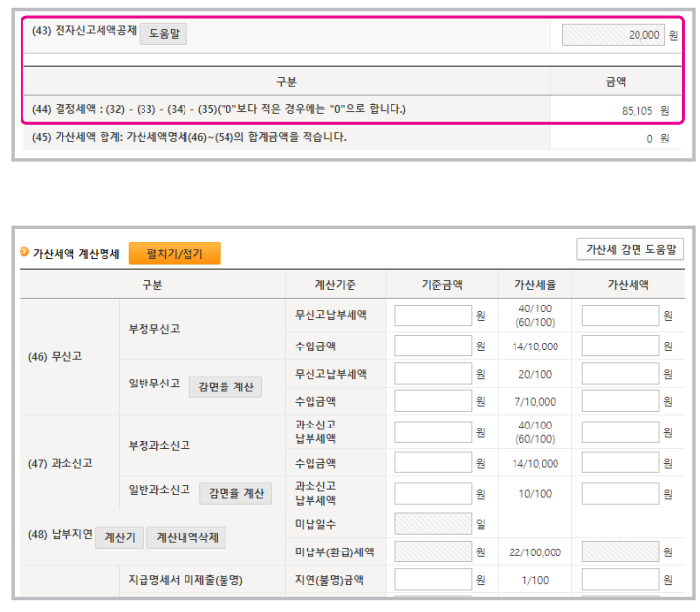Open 도움말 for 전자신고세액공제
The width and height of the screenshot is (700, 612).
pyautogui.click(x=163, y=34)
